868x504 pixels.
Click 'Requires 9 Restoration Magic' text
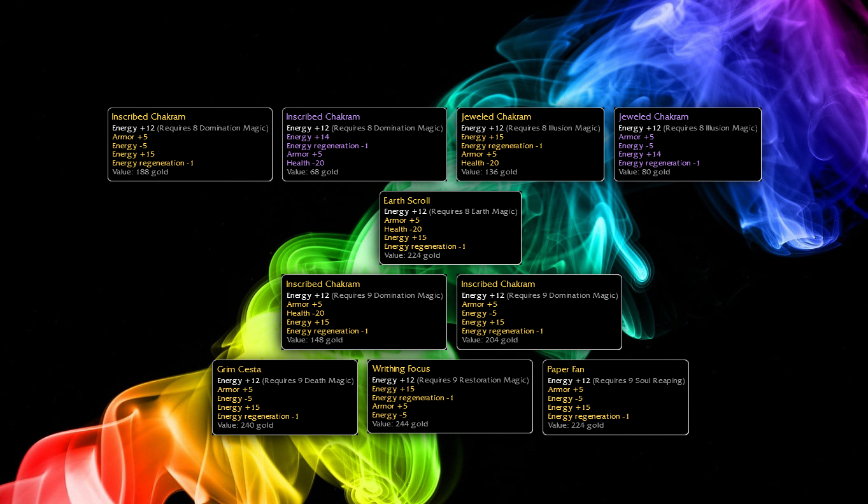(x=473, y=380)
